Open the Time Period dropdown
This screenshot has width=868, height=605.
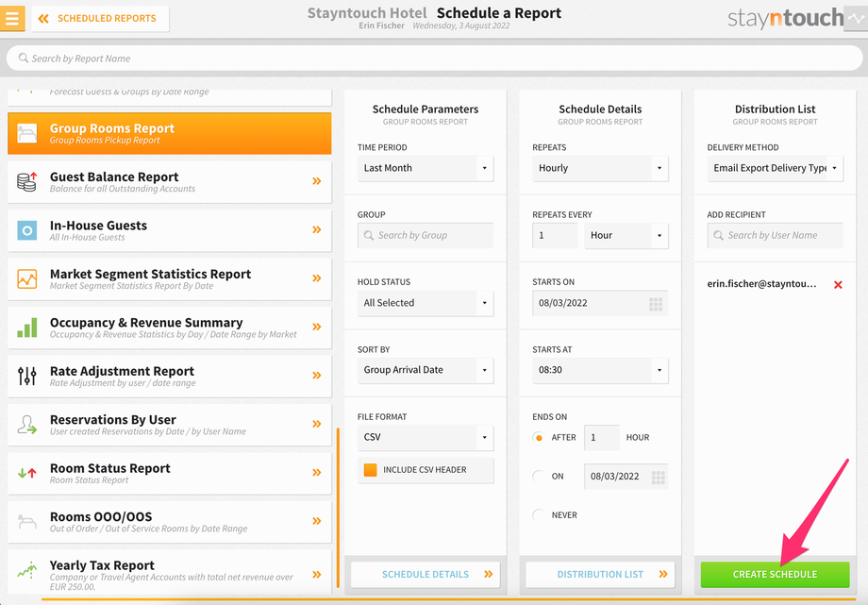click(426, 168)
